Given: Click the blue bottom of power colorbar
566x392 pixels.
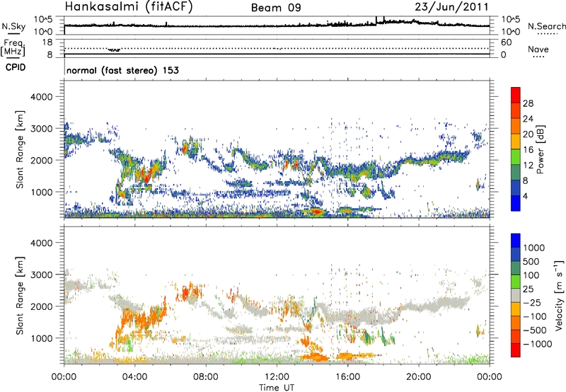Looking at the screenshot, I should click(516, 203).
